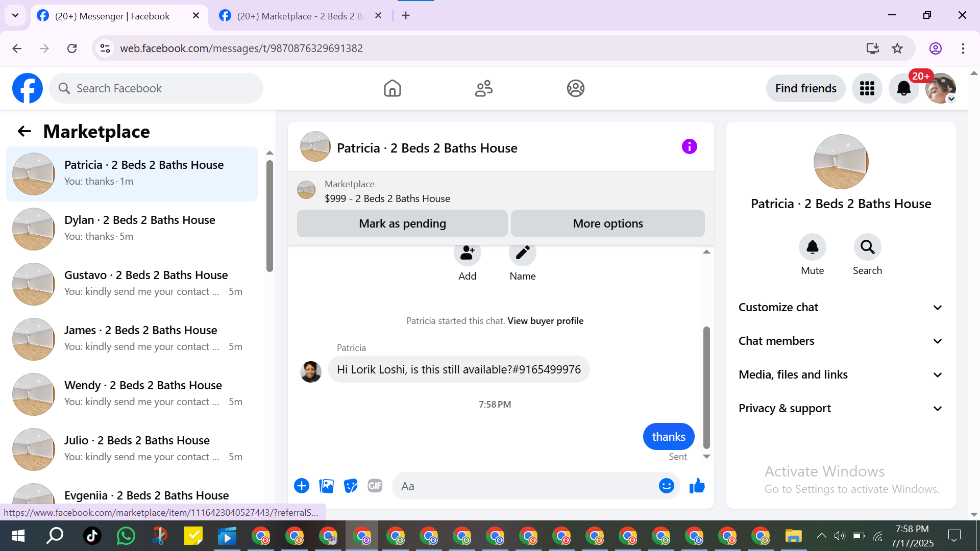Screen dimensions: 980x551
Task: Open the Facebook menu grid icon
Action: pos(867,88)
